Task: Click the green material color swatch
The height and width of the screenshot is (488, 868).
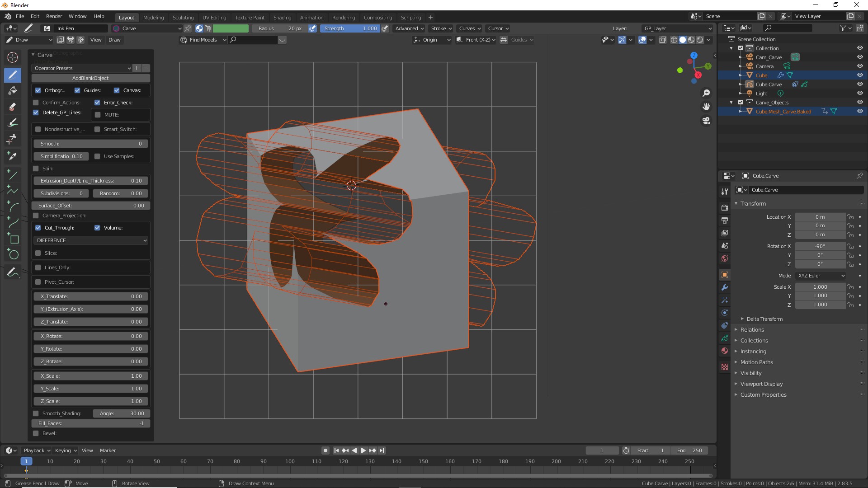Action: point(231,28)
